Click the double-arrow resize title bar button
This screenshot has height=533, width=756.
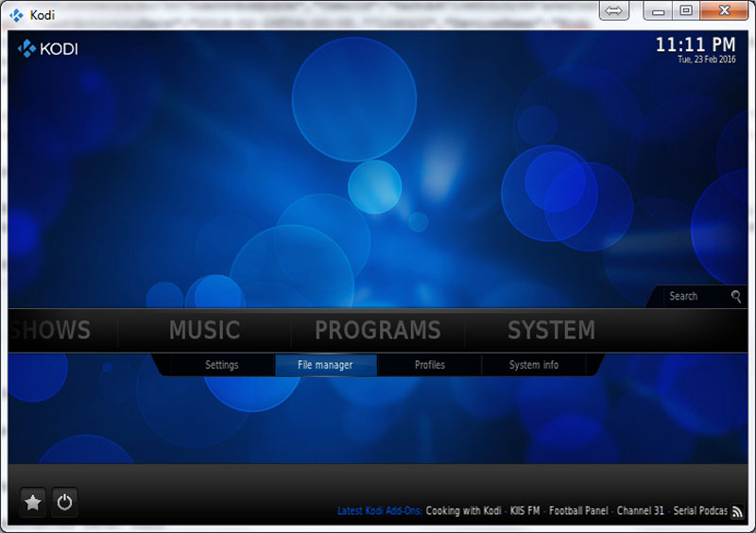[x=613, y=10]
